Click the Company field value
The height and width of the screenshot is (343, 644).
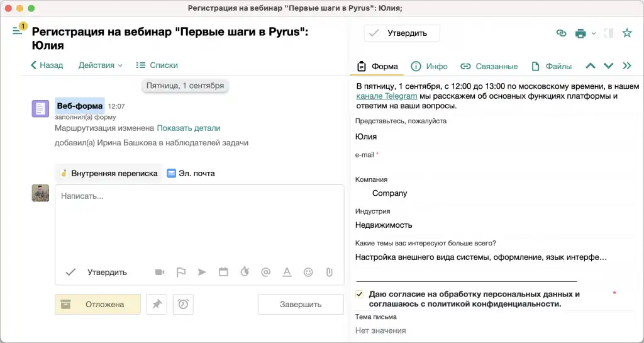coord(390,193)
